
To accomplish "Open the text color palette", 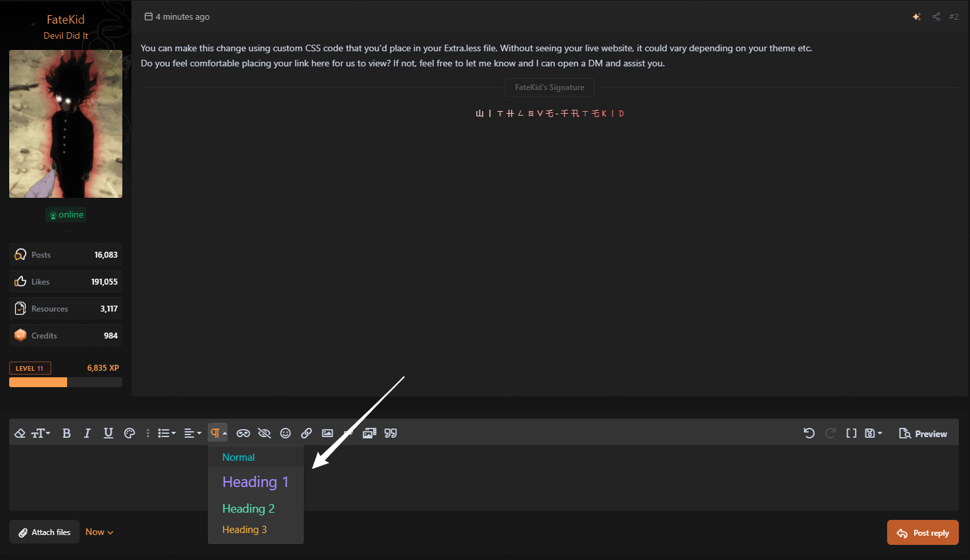I will click(x=130, y=433).
